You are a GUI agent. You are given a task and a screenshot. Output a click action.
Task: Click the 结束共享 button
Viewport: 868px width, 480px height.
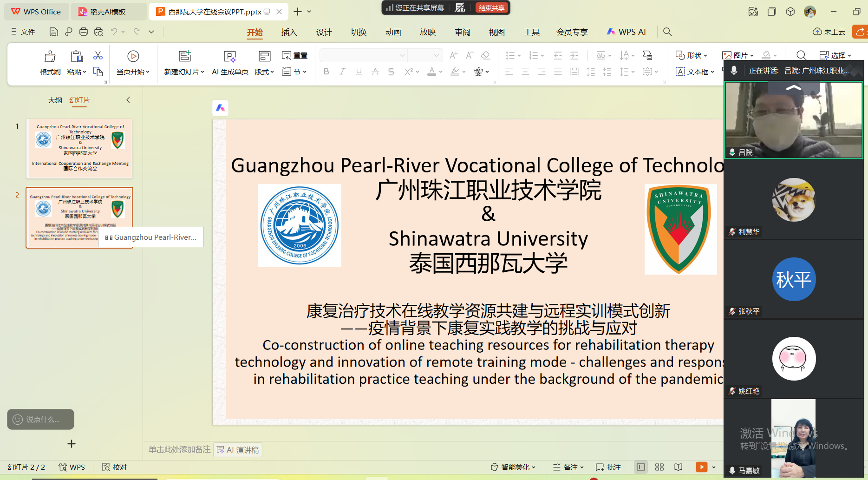[x=491, y=7]
